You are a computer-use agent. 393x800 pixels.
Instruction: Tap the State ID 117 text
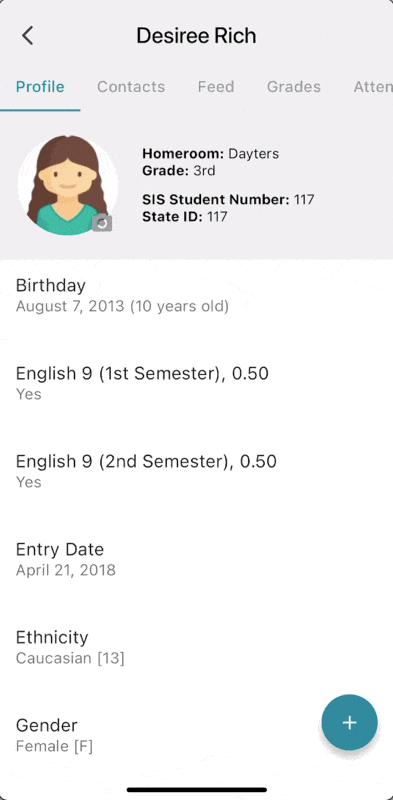185,216
